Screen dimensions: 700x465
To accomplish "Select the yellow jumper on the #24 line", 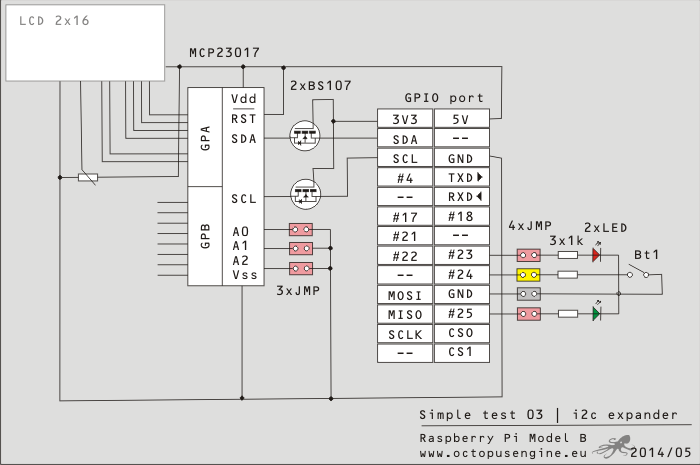I will 529,275.
